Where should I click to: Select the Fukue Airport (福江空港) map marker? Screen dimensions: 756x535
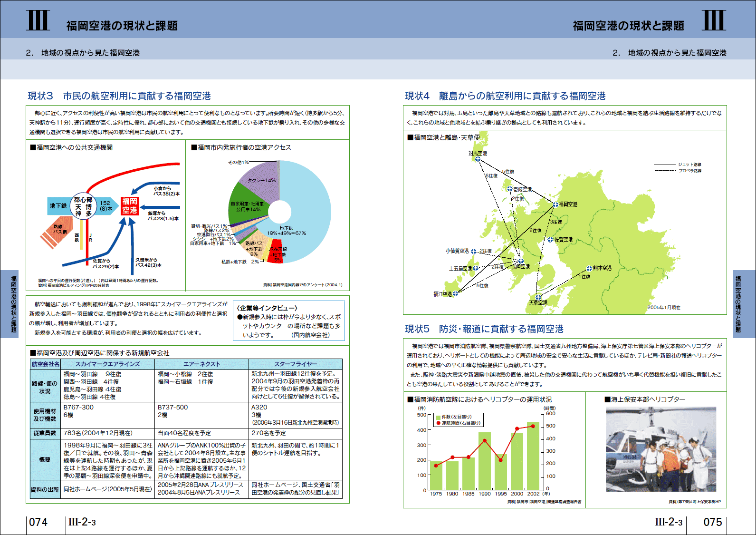pyautogui.click(x=455, y=293)
